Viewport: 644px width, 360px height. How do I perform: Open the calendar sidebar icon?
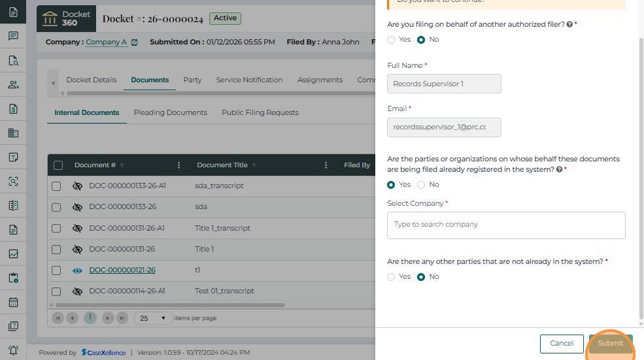(x=13, y=303)
